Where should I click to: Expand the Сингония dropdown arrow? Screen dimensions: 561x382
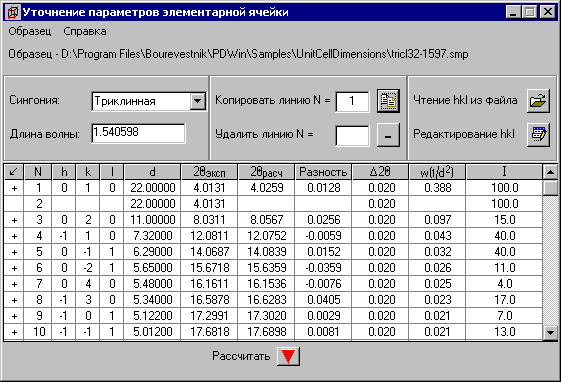(197, 101)
